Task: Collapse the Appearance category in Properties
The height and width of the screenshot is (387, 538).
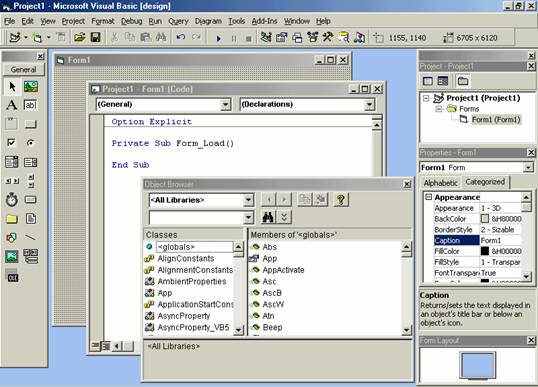Action: pyautogui.click(x=429, y=197)
